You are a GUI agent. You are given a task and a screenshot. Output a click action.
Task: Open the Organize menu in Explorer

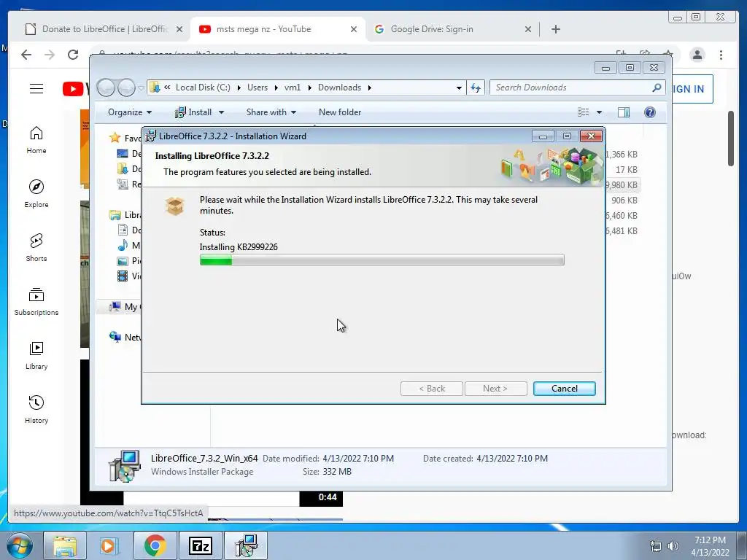click(x=130, y=112)
